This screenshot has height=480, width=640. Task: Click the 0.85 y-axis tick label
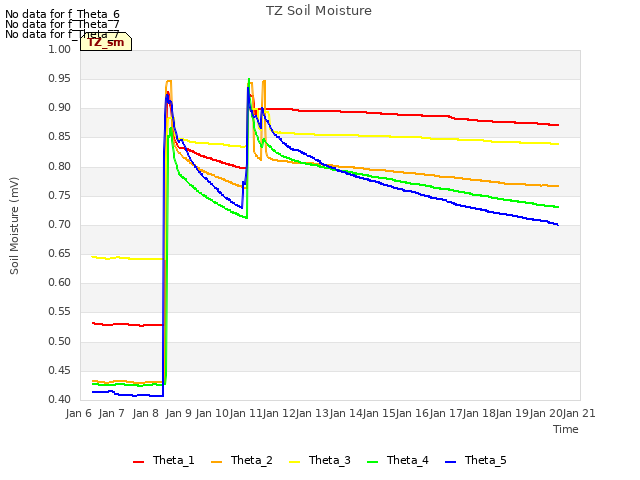click(60, 137)
